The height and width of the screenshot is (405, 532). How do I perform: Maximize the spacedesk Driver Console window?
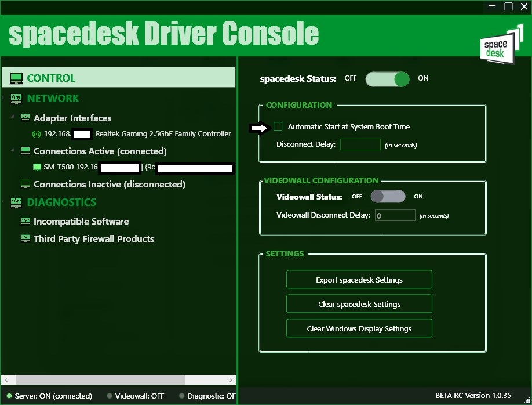pyautogui.click(x=509, y=6)
